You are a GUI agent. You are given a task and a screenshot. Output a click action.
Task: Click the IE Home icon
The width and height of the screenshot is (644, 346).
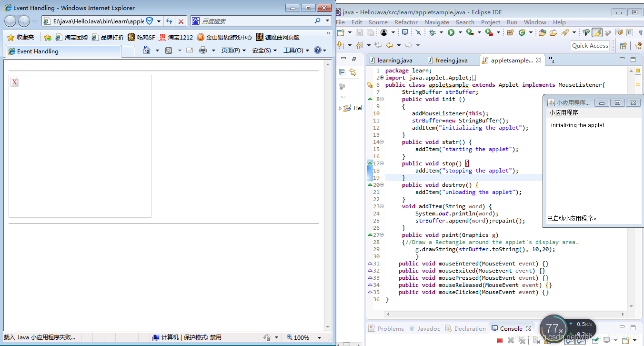point(147,51)
